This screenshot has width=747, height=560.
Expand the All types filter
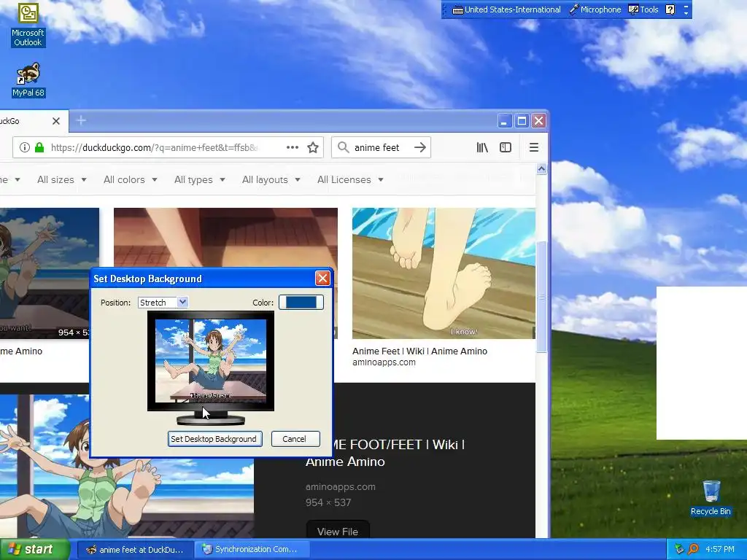click(x=200, y=180)
